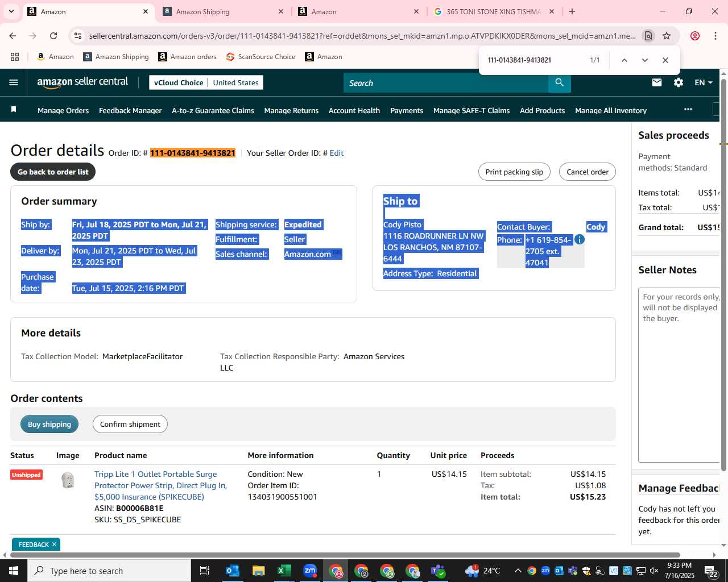Close the FEEDBACK tab
This screenshot has width=728, height=582.
[54, 544]
